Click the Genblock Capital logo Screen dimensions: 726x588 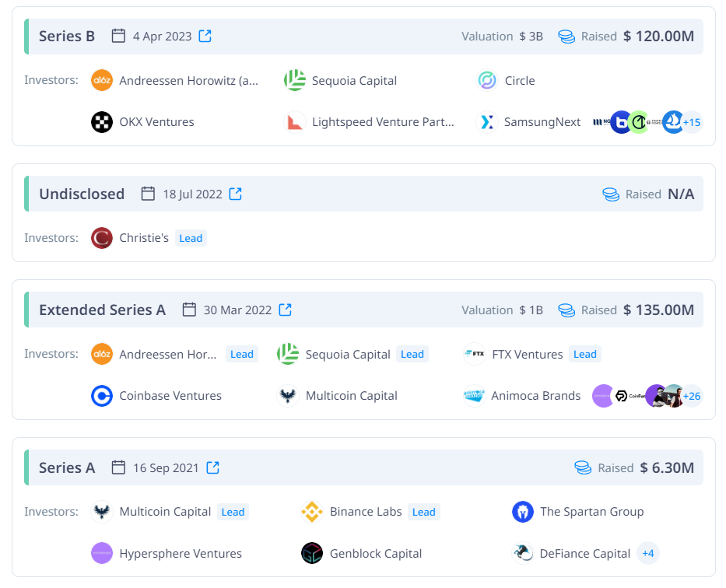click(x=312, y=553)
